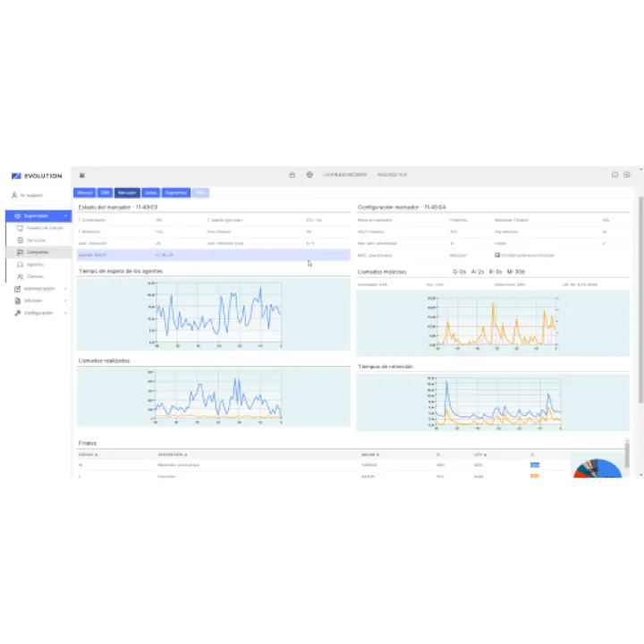Open Agentes in the sidebar
Viewport: 644px width, 644px height.
pos(36,265)
